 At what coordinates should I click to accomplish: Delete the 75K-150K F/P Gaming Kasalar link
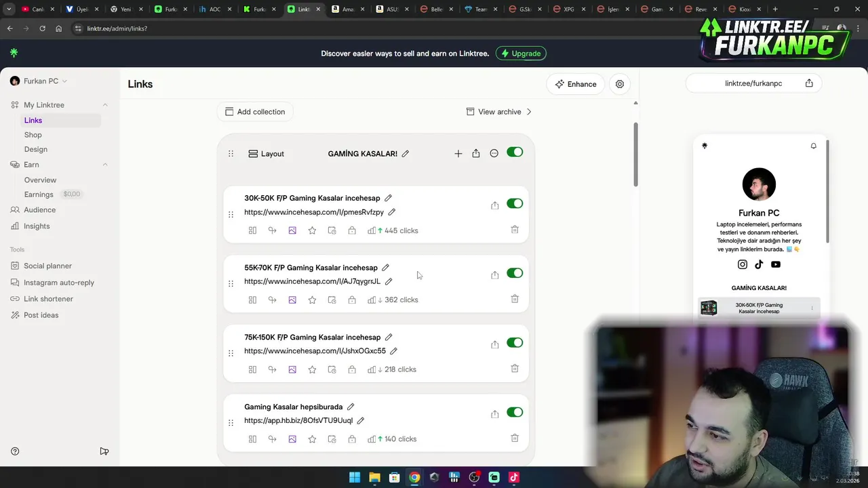pyautogui.click(x=515, y=369)
